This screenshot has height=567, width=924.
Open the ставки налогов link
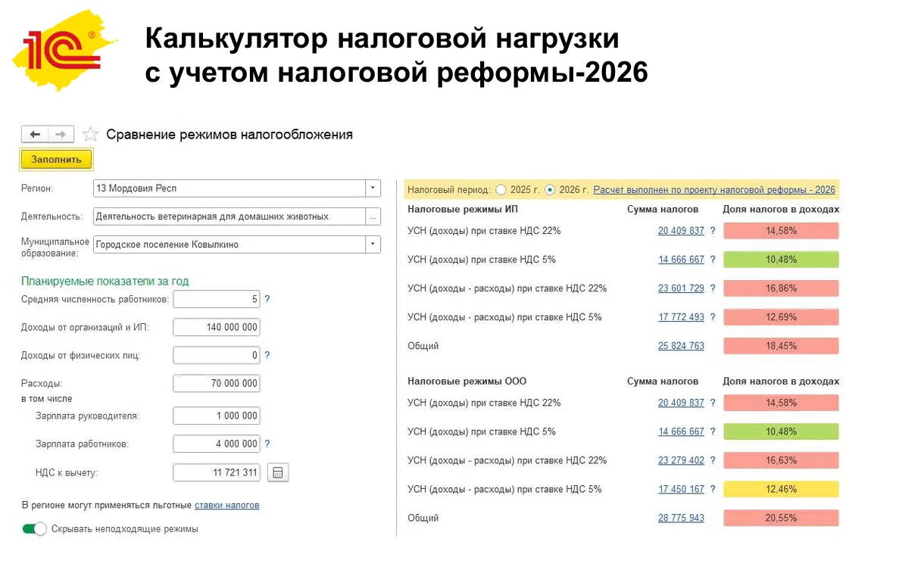[227, 505]
